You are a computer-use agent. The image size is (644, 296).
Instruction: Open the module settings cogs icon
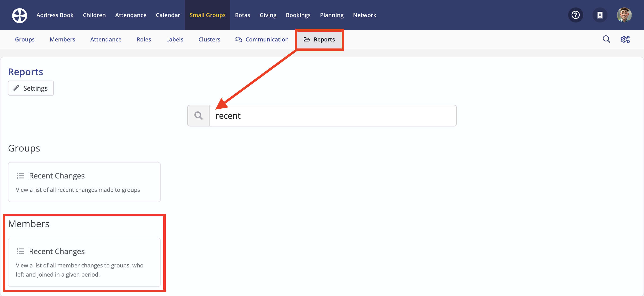click(625, 39)
